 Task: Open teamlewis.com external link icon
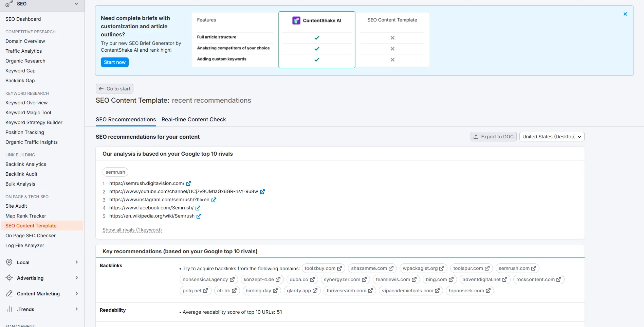tap(414, 279)
